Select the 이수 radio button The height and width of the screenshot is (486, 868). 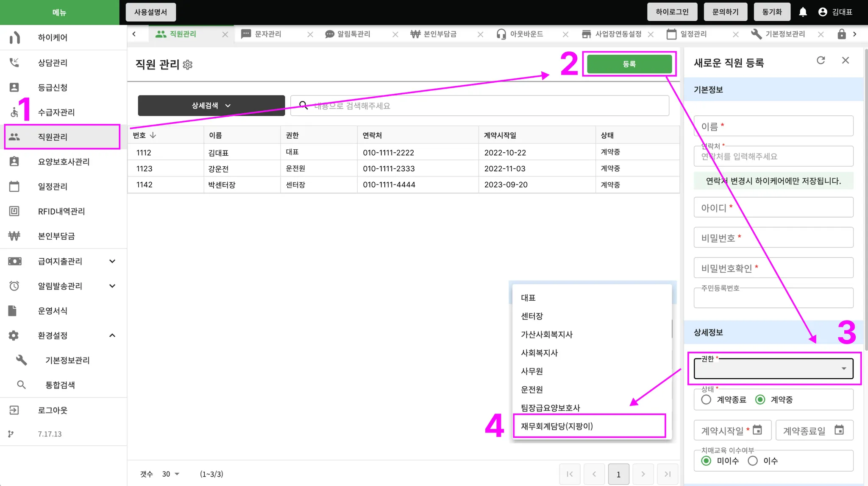(753, 461)
